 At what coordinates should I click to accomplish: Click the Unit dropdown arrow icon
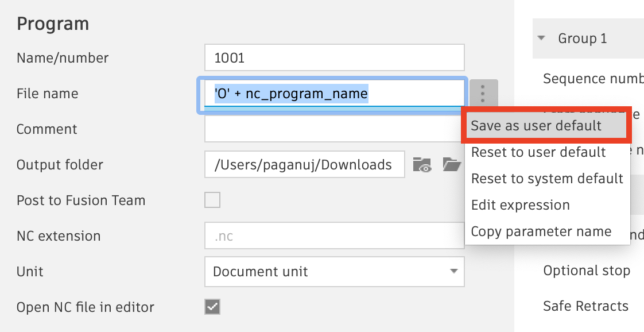(x=453, y=272)
